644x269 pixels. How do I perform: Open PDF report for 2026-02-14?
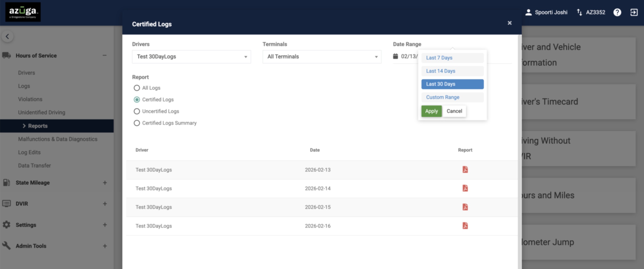pyautogui.click(x=465, y=188)
